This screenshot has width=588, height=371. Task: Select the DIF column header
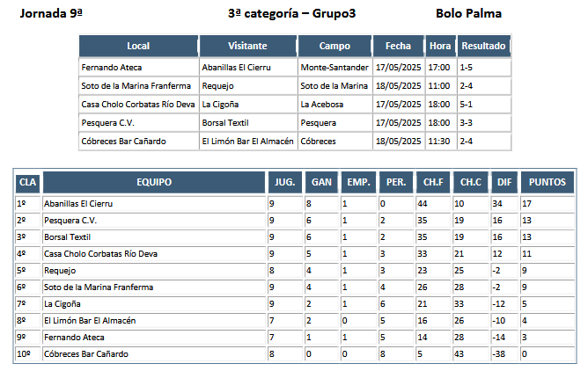click(504, 182)
